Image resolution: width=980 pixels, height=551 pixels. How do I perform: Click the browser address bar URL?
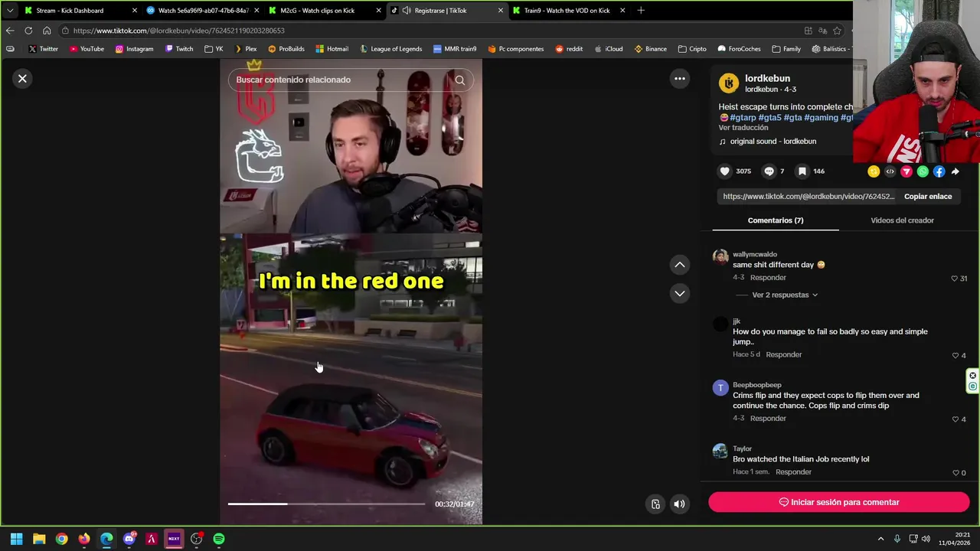179,31
